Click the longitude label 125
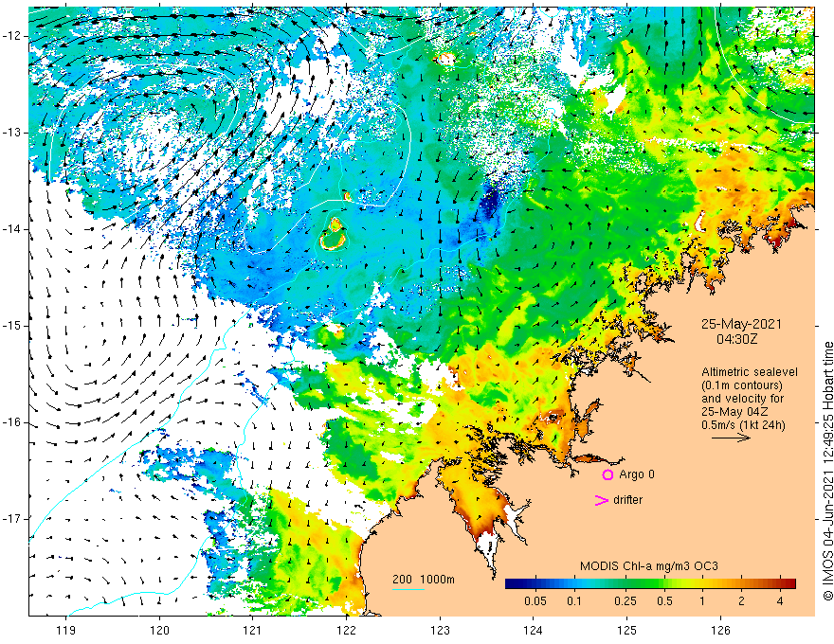 click(627, 631)
